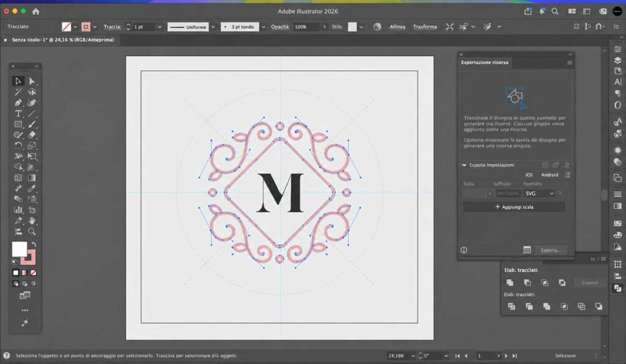Image resolution: width=626 pixels, height=364 pixels.
Task: Switch to Draw Behind mode
Action: coord(24,283)
